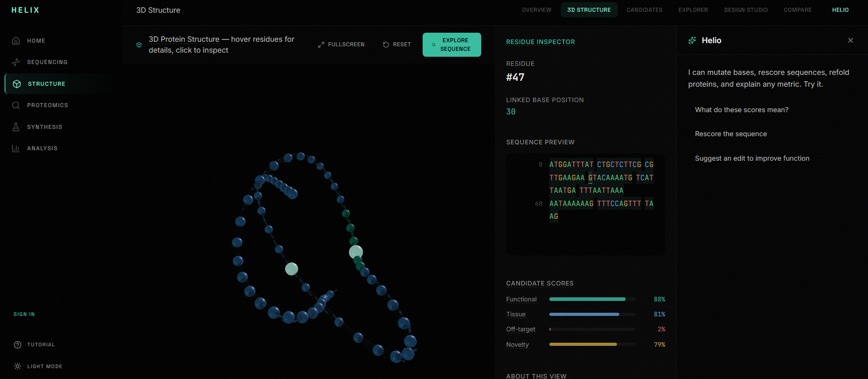Click the Helio sparkle icon
The width and height of the screenshot is (868, 379).
tap(692, 40)
